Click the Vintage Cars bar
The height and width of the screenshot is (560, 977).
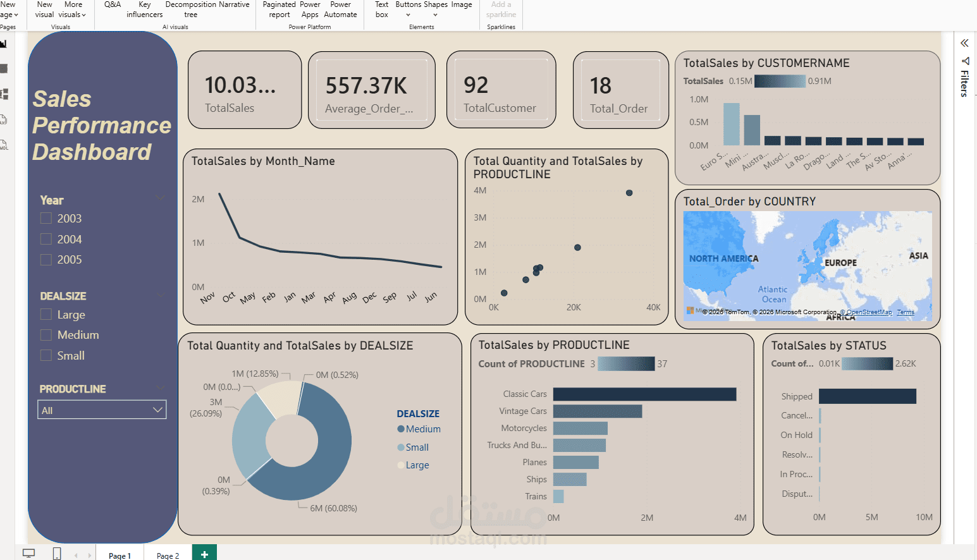click(598, 411)
